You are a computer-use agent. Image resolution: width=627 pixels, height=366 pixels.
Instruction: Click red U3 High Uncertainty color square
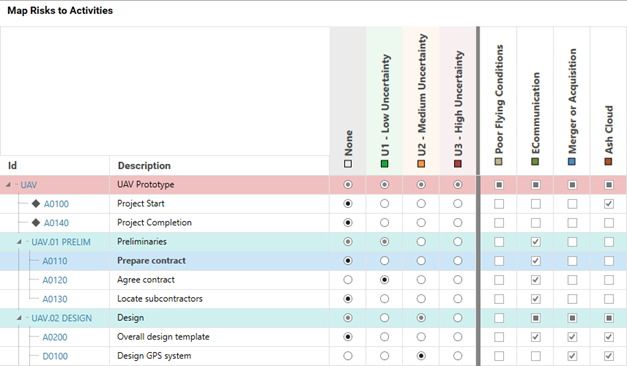(458, 164)
